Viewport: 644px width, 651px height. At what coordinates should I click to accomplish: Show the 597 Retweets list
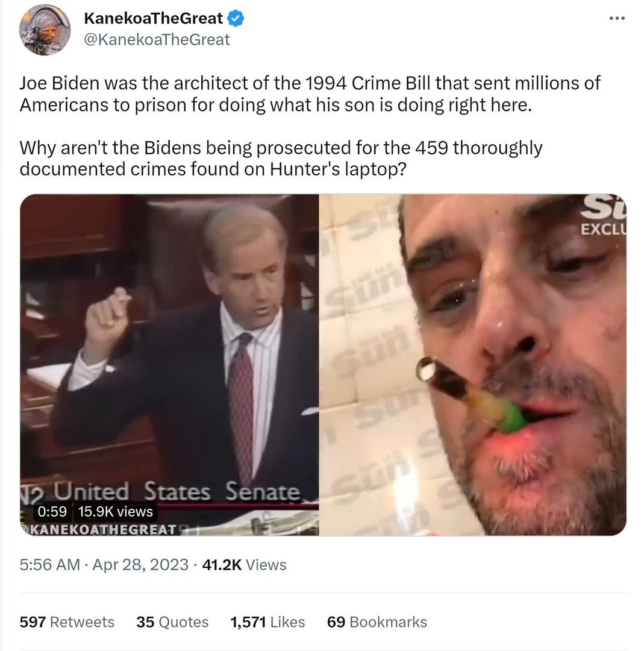point(67,622)
